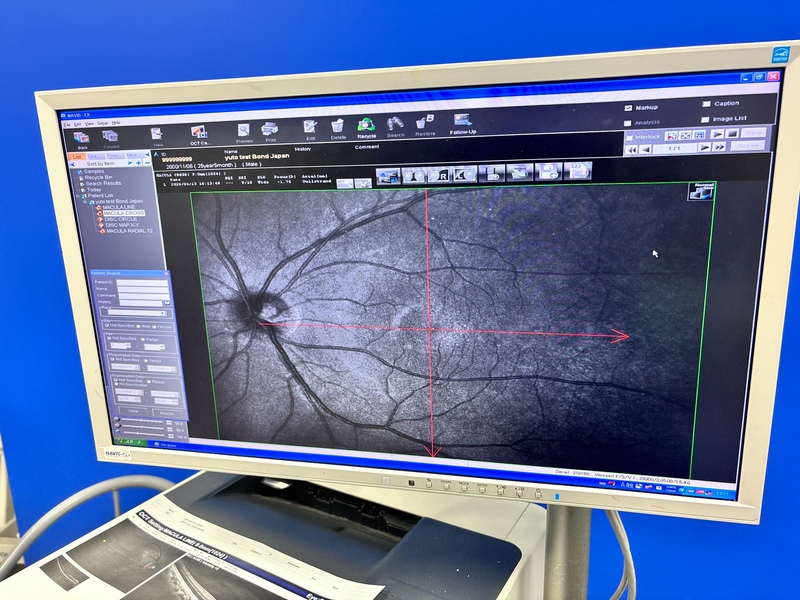Open the Recycle function
This screenshot has height=600, width=800.
click(x=367, y=128)
